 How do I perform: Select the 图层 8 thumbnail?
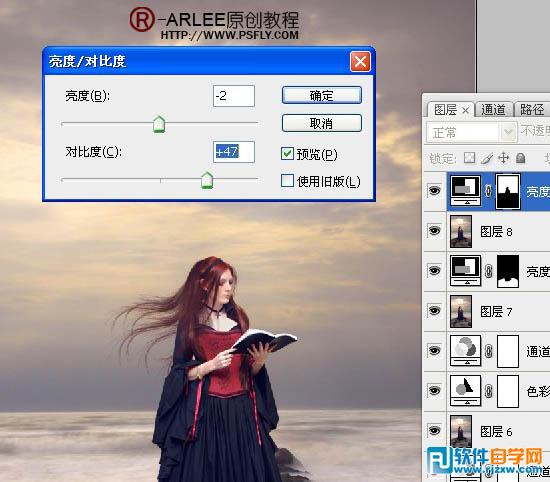click(461, 232)
